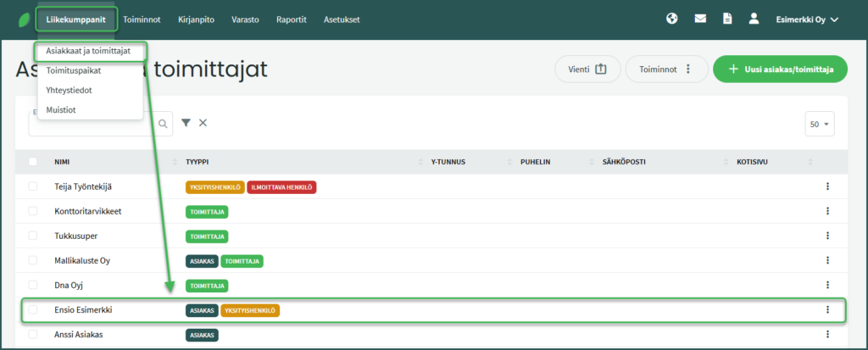Open row actions for Teija Työntekijä

[827, 186]
